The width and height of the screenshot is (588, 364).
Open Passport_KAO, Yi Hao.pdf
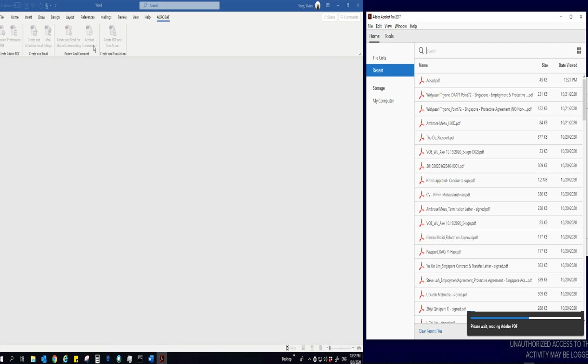pyautogui.click(x=498, y=251)
